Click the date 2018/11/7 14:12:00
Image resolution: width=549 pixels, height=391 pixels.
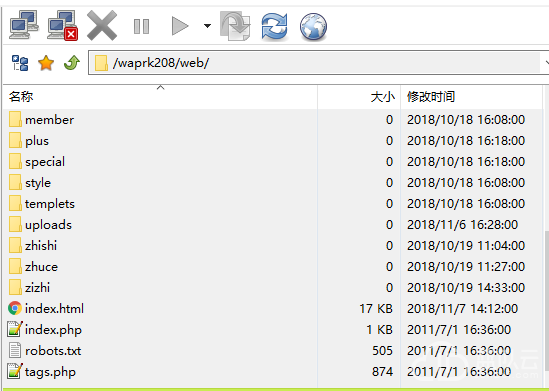(x=463, y=309)
